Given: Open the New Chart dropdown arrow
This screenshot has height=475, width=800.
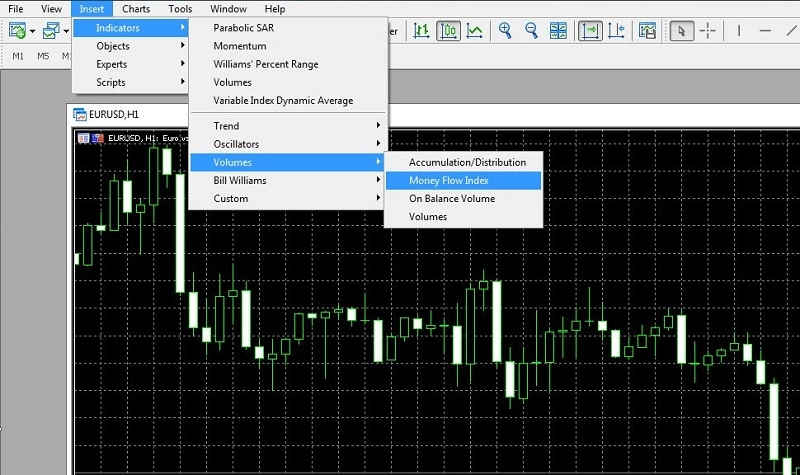Looking at the screenshot, I should [x=32, y=31].
